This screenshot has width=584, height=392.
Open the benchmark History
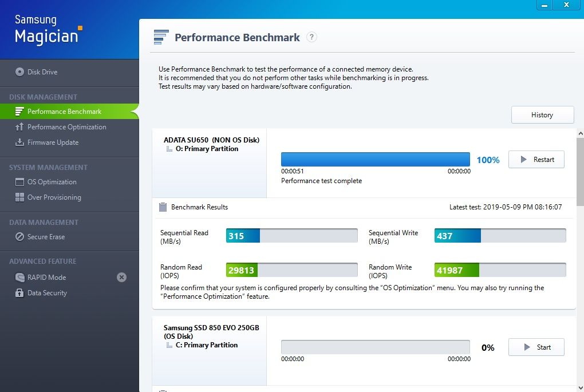(542, 114)
